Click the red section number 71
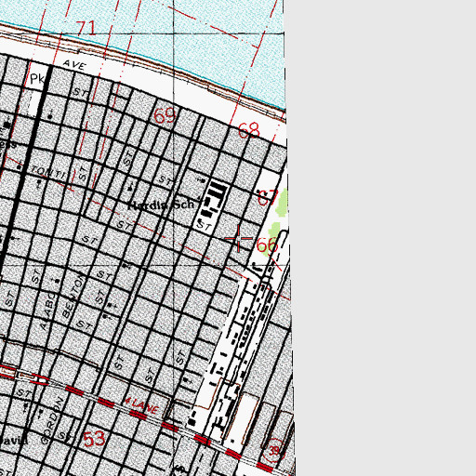This screenshot has width=476, height=476. pos(86,28)
